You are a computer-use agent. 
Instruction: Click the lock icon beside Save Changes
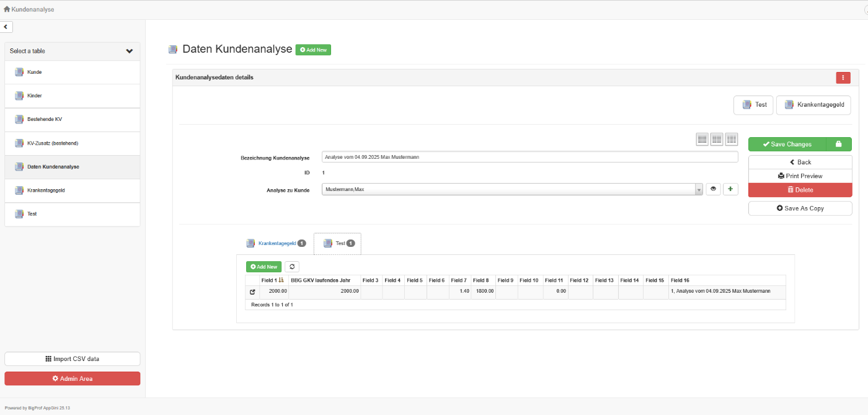click(x=839, y=144)
